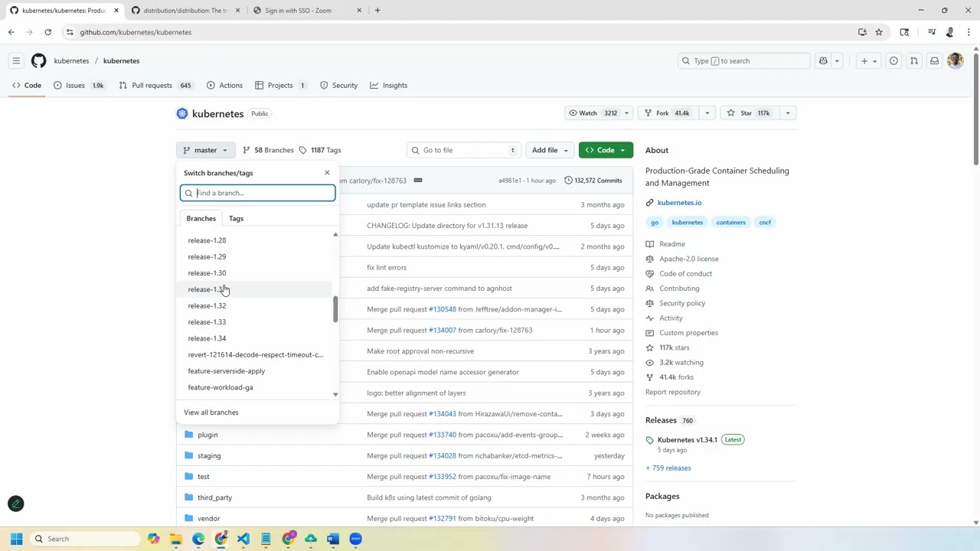980x551 pixels.
Task: Open Microsoft Word from the taskbar
Action: click(x=333, y=539)
